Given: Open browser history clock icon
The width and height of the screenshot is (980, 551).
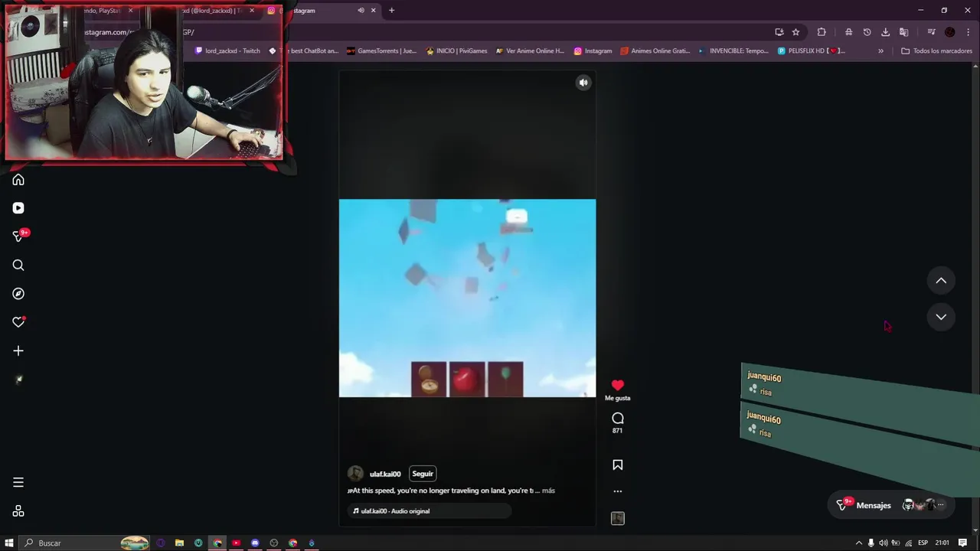Looking at the screenshot, I should pyautogui.click(x=867, y=32).
